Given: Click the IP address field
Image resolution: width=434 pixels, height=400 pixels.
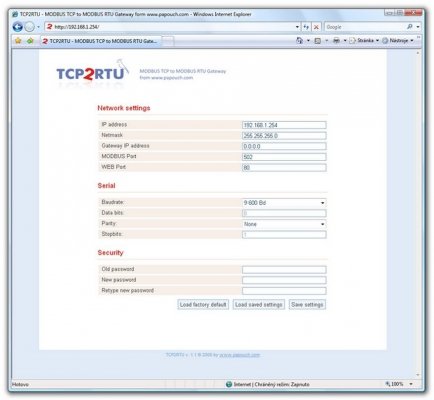Looking at the screenshot, I should 284,125.
